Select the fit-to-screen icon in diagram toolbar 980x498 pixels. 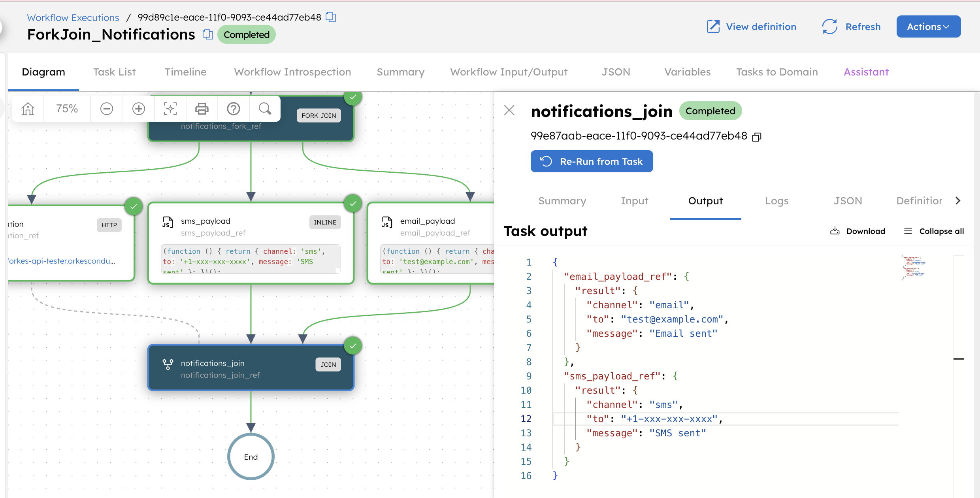point(170,109)
